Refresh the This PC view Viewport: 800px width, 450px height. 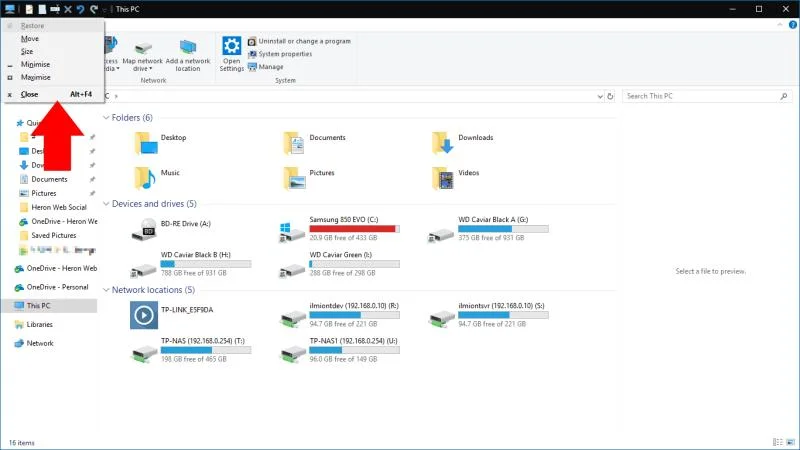610,96
